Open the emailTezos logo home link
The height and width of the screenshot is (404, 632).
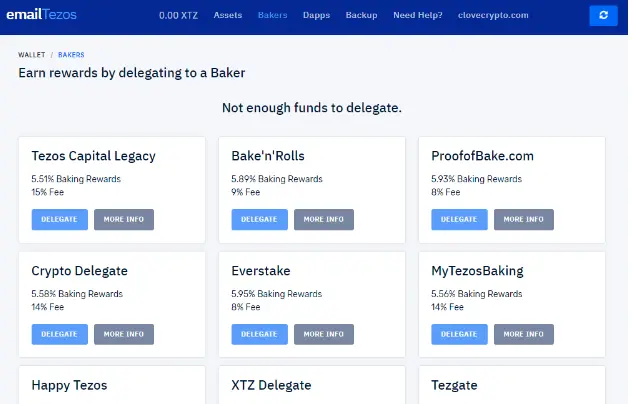click(41, 15)
